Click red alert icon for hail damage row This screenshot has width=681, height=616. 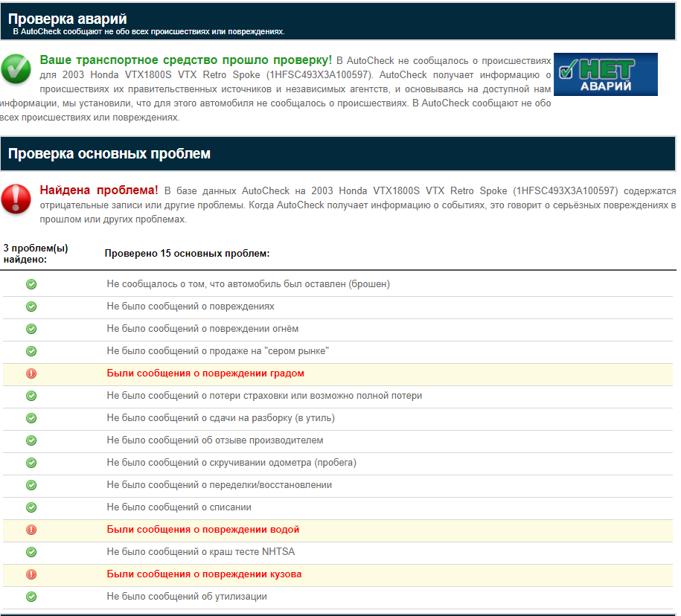tap(31, 373)
